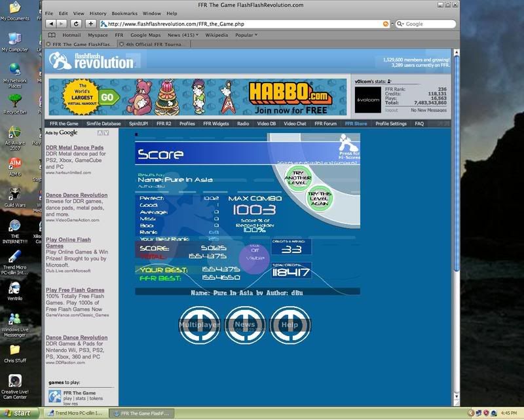The height and width of the screenshot is (420, 524).
Task: Click the Habbo banner yellow burst badge
Action: tap(81, 97)
